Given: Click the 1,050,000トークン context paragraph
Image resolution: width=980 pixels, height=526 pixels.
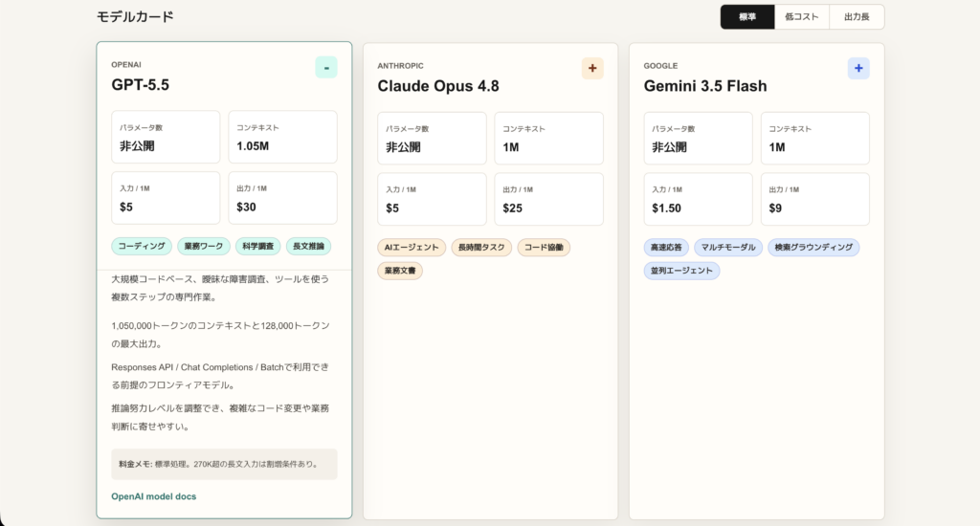Looking at the screenshot, I should coord(220,335).
